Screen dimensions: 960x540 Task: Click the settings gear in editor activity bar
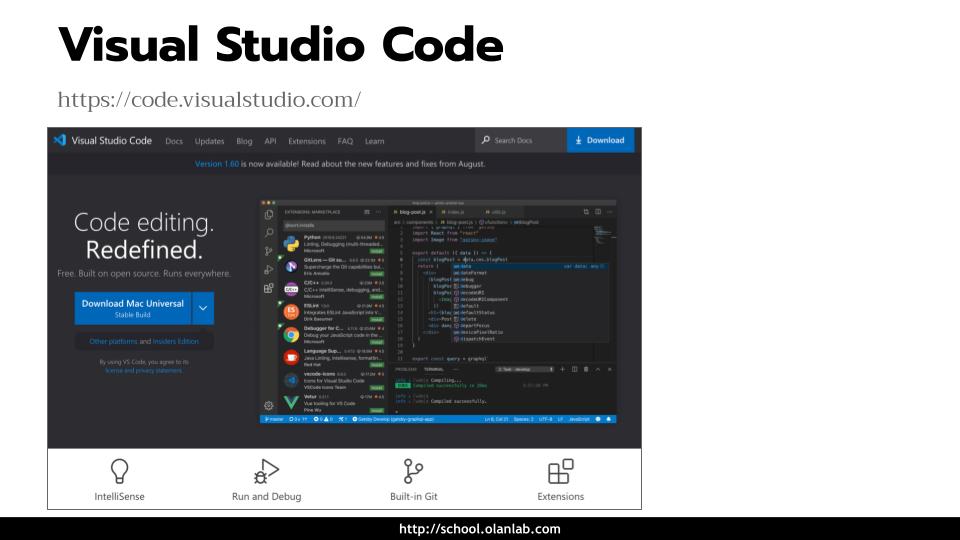268,405
